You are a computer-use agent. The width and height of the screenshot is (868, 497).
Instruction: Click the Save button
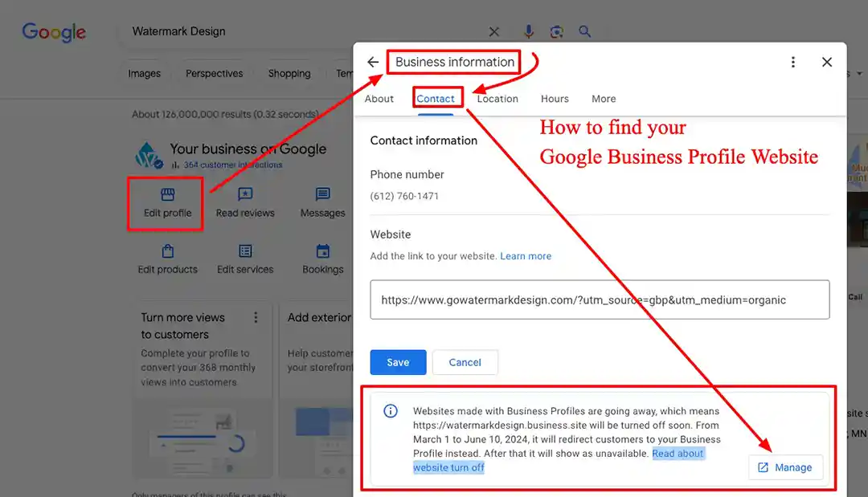point(398,362)
